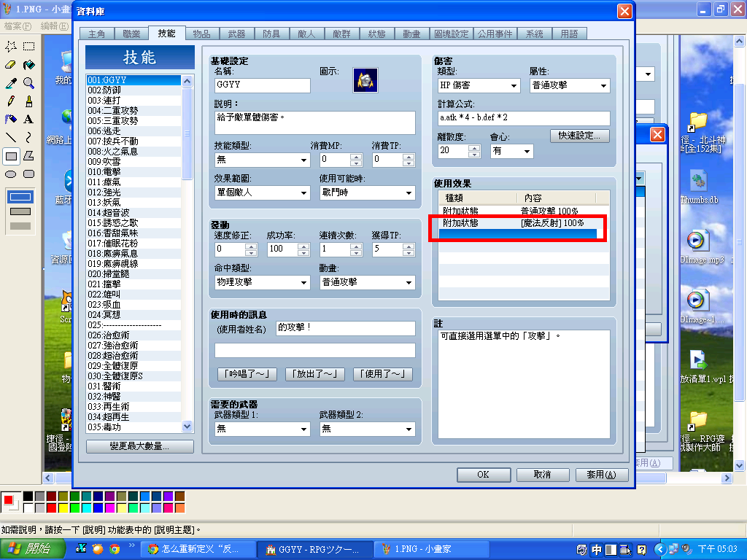Switch to the 物品 tab
Image resolution: width=747 pixels, height=560 pixels.
(202, 34)
